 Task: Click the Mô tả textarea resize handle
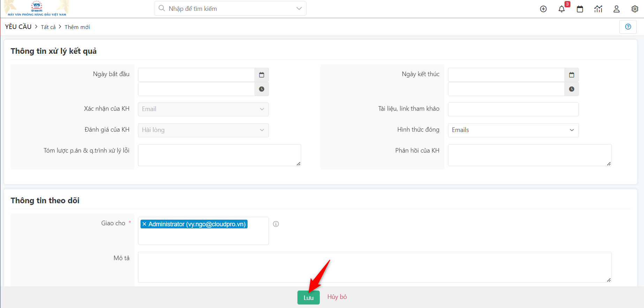click(609, 280)
